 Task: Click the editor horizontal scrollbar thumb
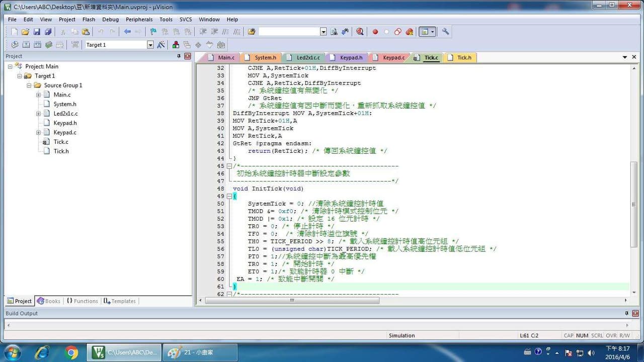point(292,300)
